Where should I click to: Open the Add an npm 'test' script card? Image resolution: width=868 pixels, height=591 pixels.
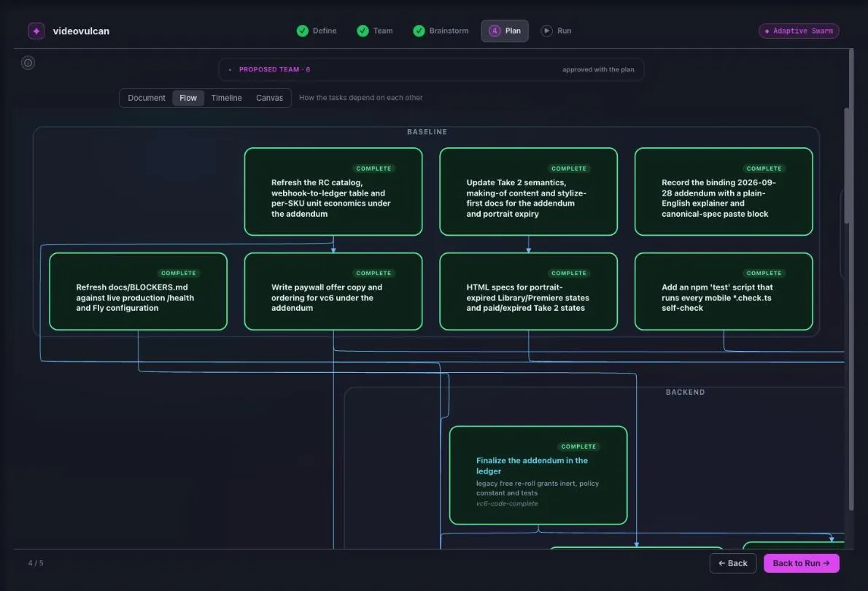point(724,291)
